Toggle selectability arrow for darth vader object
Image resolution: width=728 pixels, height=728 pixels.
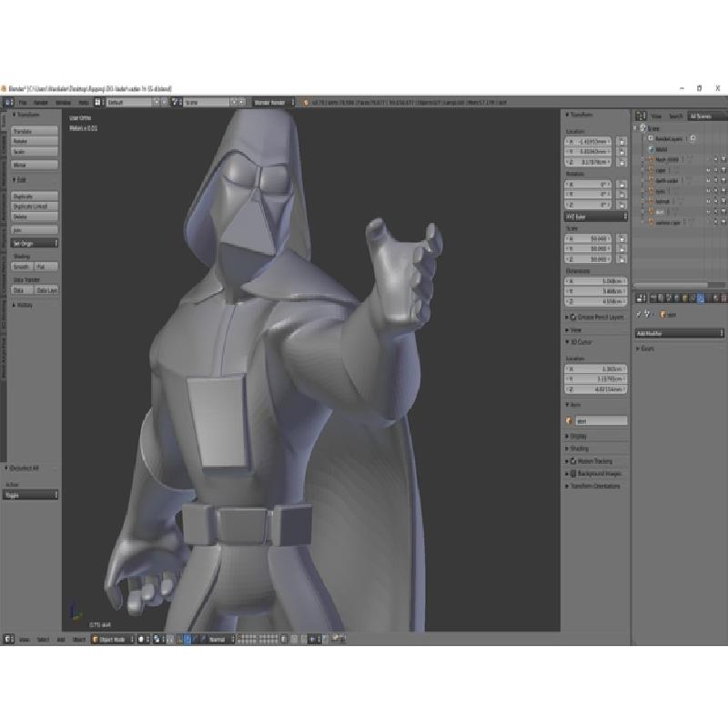pyautogui.click(x=716, y=179)
